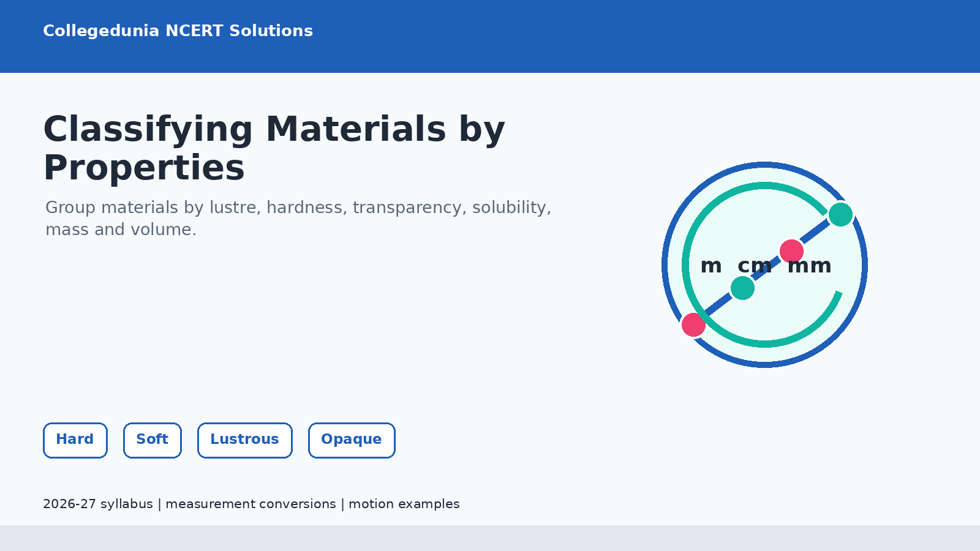Click the pink dot beside the mm label
The height and width of the screenshot is (551, 980).
pyautogui.click(x=791, y=251)
